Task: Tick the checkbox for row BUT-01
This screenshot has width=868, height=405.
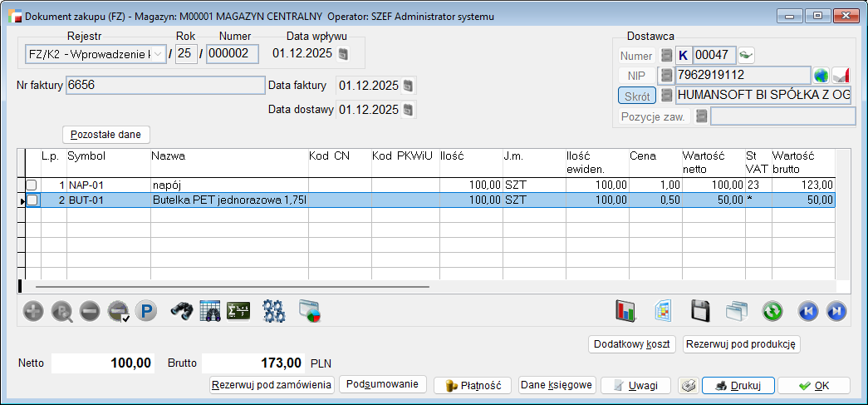Action: coord(32,200)
